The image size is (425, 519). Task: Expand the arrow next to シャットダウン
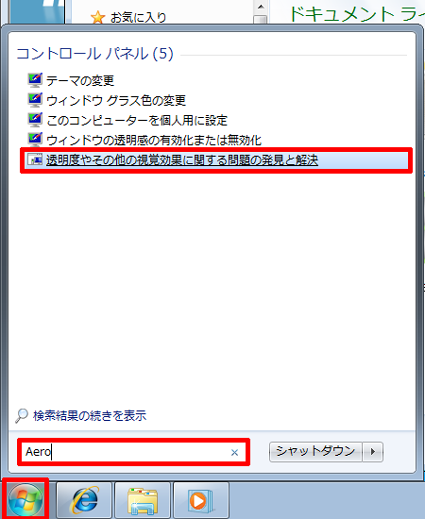(x=373, y=452)
